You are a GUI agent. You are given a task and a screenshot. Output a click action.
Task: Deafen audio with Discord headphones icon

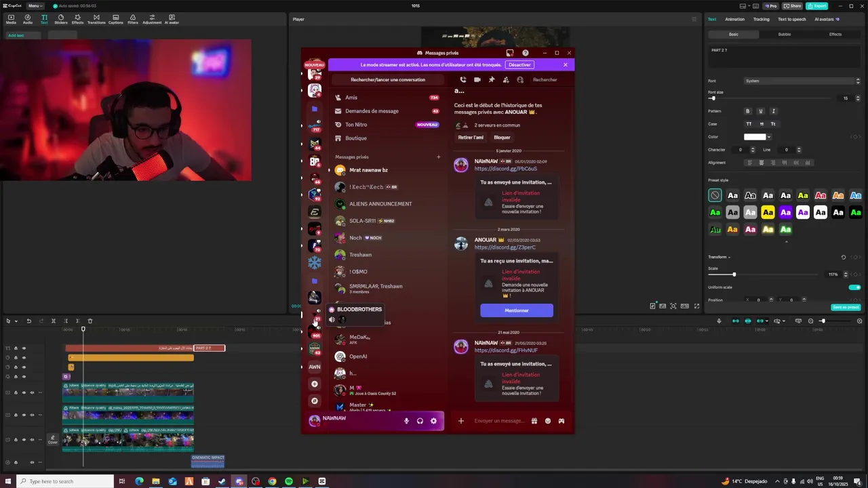(420, 421)
